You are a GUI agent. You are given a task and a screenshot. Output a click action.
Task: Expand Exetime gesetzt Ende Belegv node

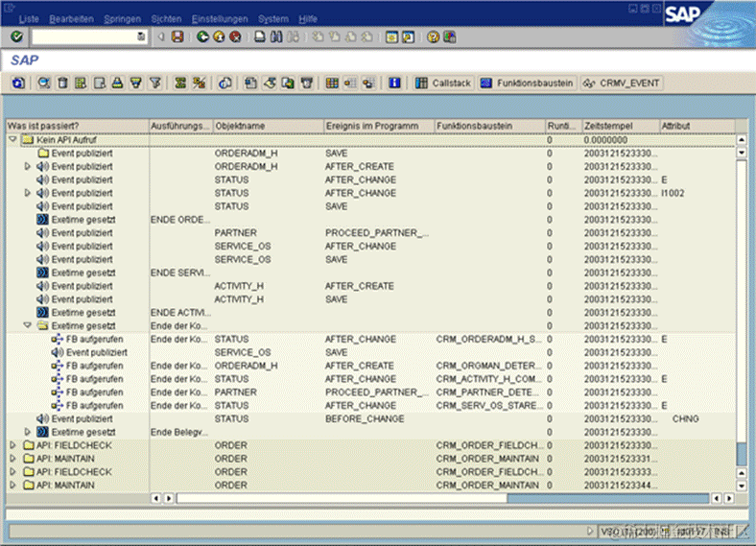pyautogui.click(x=28, y=432)
